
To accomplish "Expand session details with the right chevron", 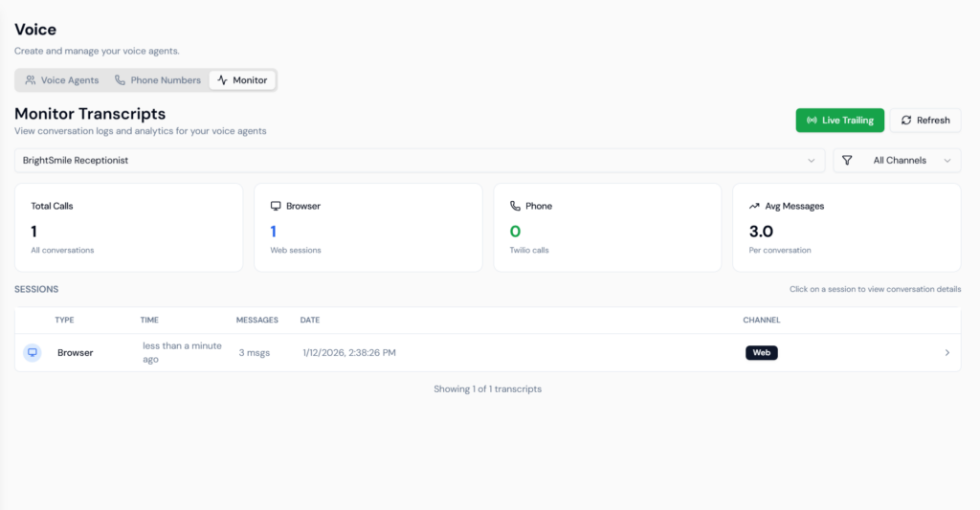I will pyautogui.click(x=947, y=352).
